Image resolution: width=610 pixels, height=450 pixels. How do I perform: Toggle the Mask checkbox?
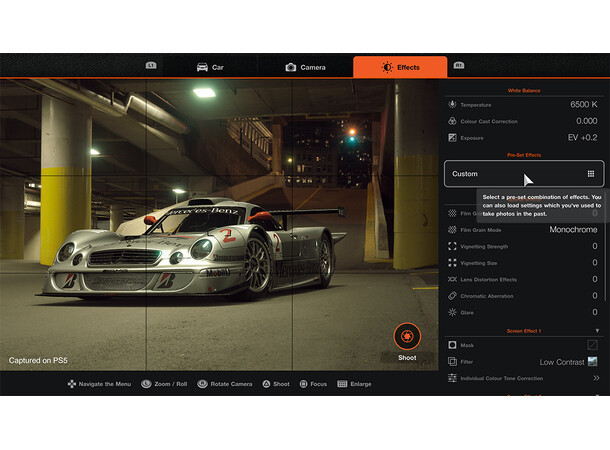592,345
